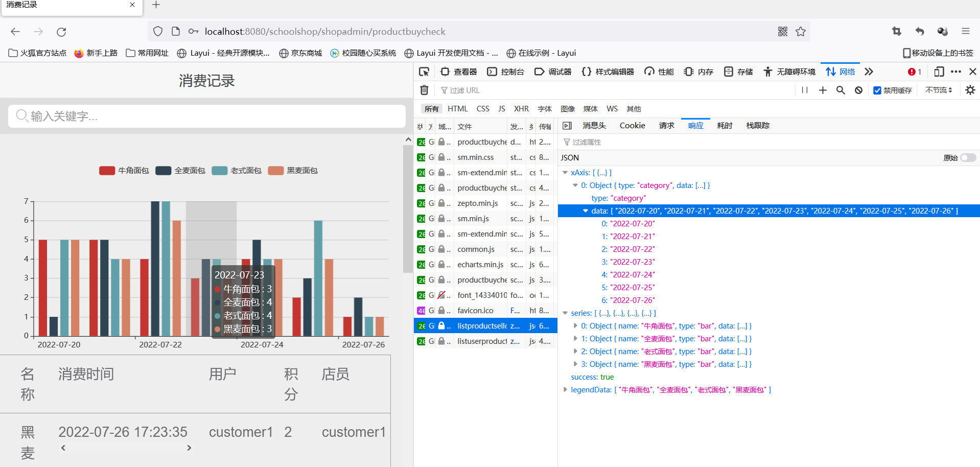The height and width of the screenshot is (467, 980).
Task: Switch to the 性能 panel
Action: (x=659, y=72)
